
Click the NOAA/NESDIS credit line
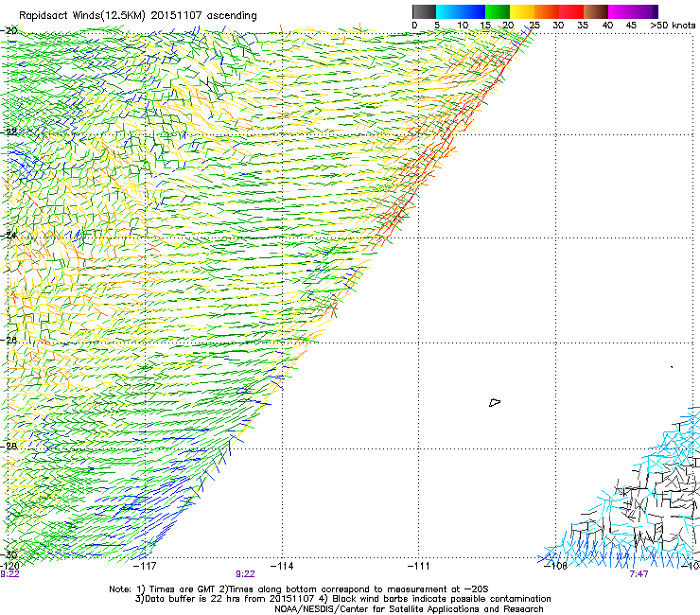[x=409, y=609]
